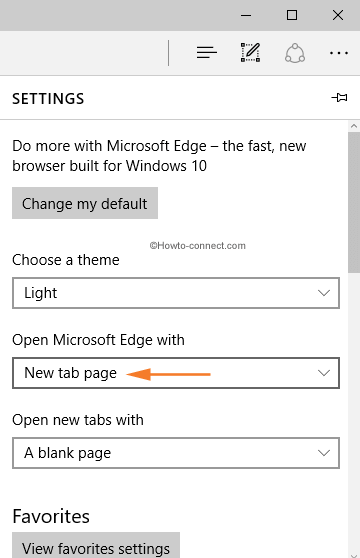This screenshot has width=360, height=558.
Task: Click the scrollbar up arrow
Action: tap(354, 126)
